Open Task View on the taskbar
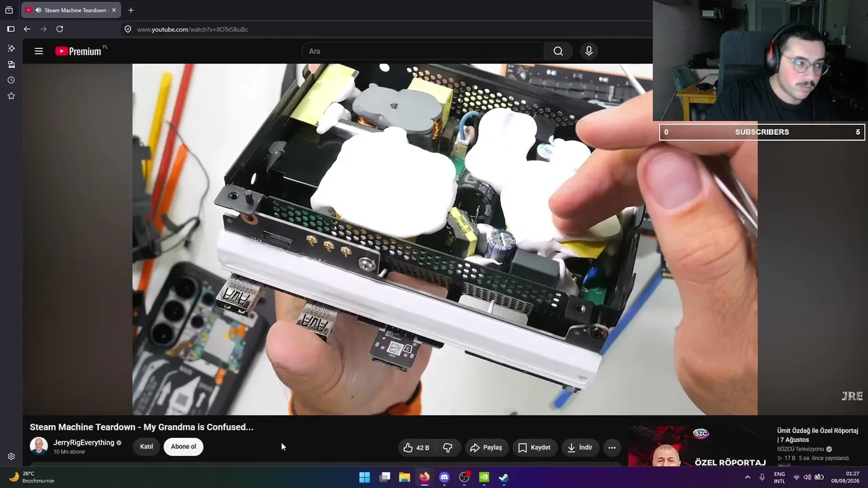The height and width of the screenshot is (488, 868). [384, 477]
